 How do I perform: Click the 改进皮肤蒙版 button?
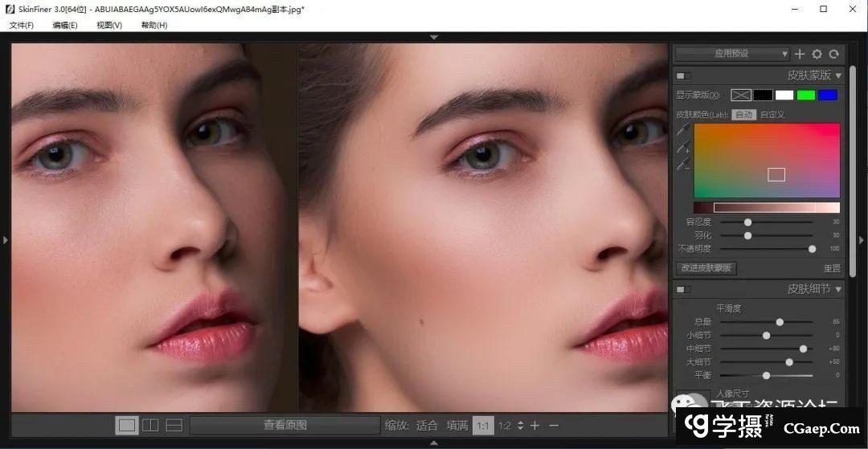tap(707, 268)
